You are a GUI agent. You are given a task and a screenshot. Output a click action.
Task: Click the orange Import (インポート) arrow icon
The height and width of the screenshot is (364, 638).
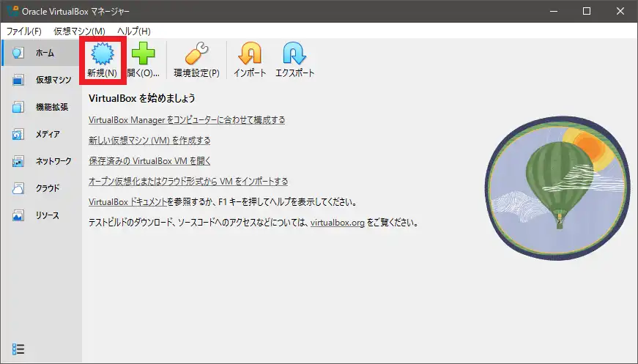click(x=250, y=53)
